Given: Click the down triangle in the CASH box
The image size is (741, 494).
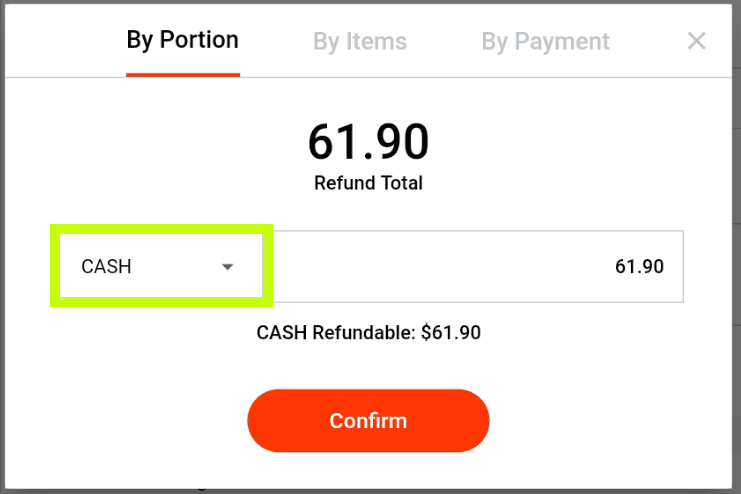Looking at the screenshot, I should [227, 267].
